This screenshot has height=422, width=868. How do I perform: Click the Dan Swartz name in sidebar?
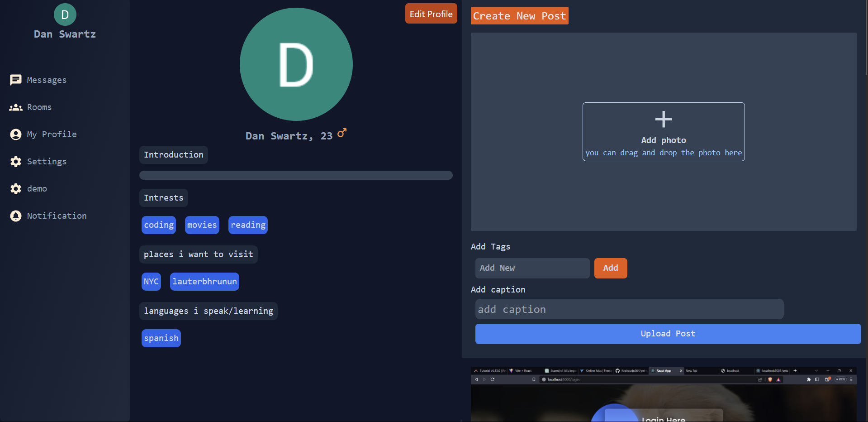(65, 34)
